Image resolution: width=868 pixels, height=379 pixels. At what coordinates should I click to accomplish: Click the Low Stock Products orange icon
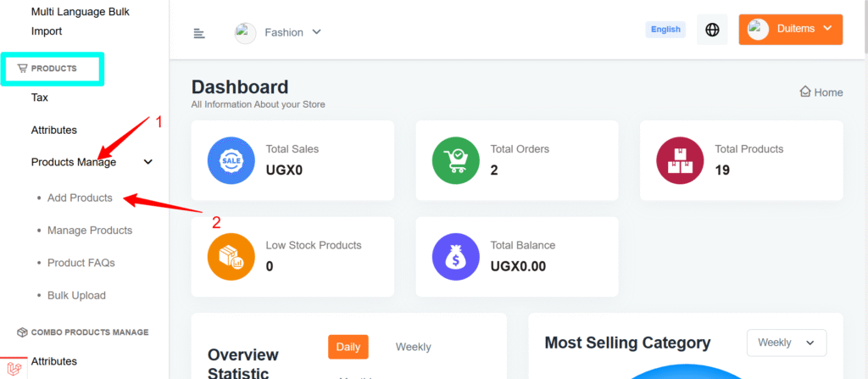pyautogui.click(x=231, y=257)
